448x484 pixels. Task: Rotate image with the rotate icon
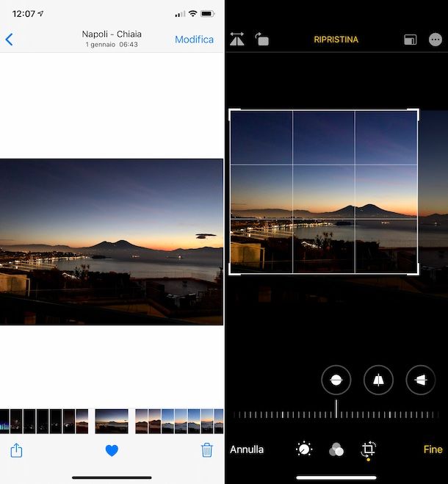(261, 39)
